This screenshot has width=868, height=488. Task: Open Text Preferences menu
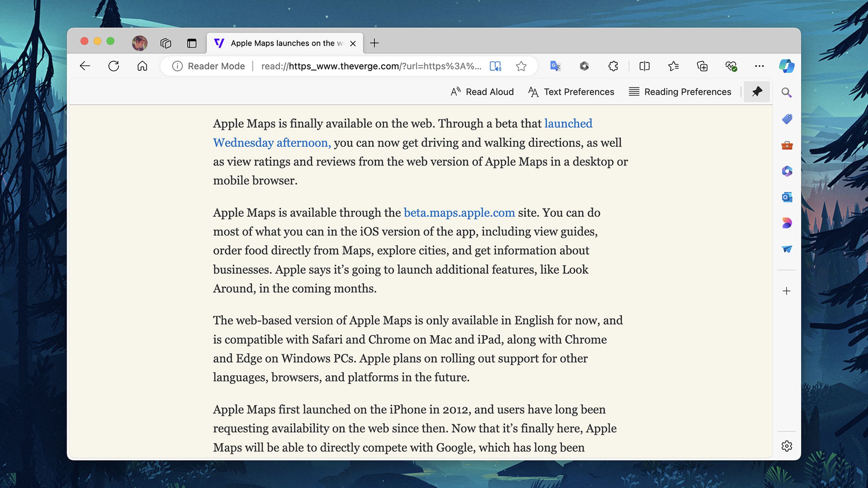[x=571, y=92]
